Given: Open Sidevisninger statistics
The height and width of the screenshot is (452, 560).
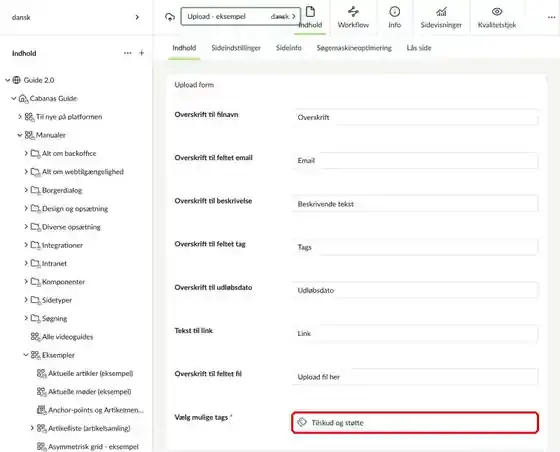Looking at the screenshot, I should [441, 17].
